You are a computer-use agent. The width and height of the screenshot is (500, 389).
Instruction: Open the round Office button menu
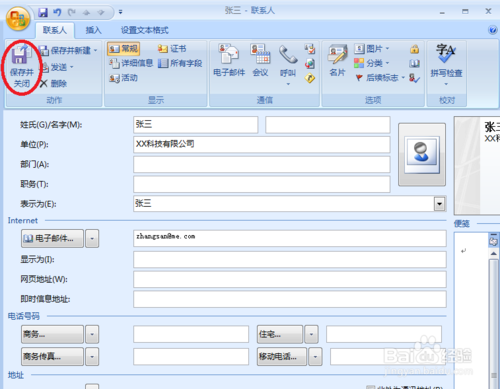pos(18,19)
